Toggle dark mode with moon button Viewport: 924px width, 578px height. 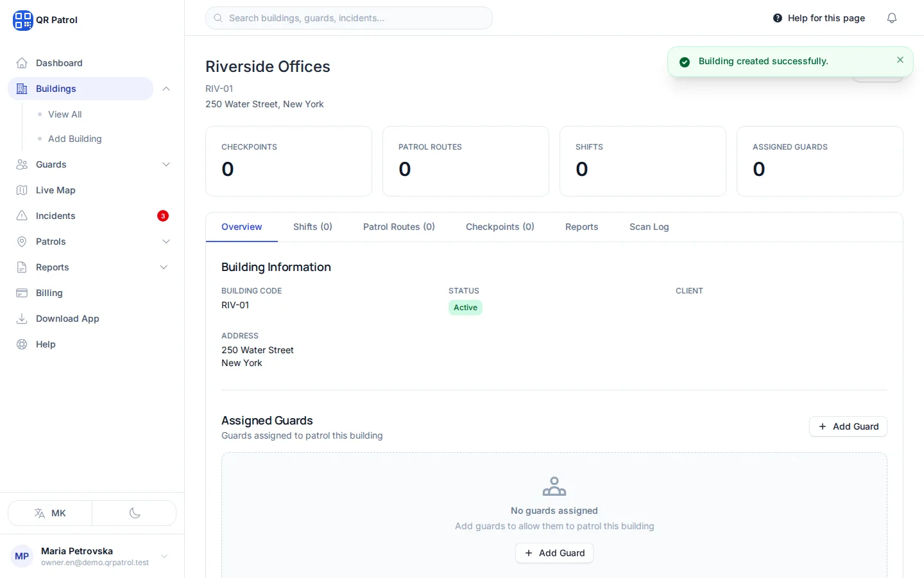tap(135, 513)
